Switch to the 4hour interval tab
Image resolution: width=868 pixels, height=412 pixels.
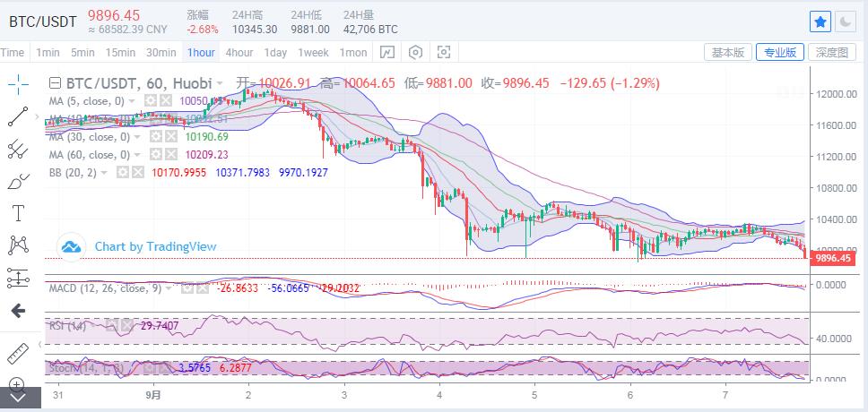(239, 53)
